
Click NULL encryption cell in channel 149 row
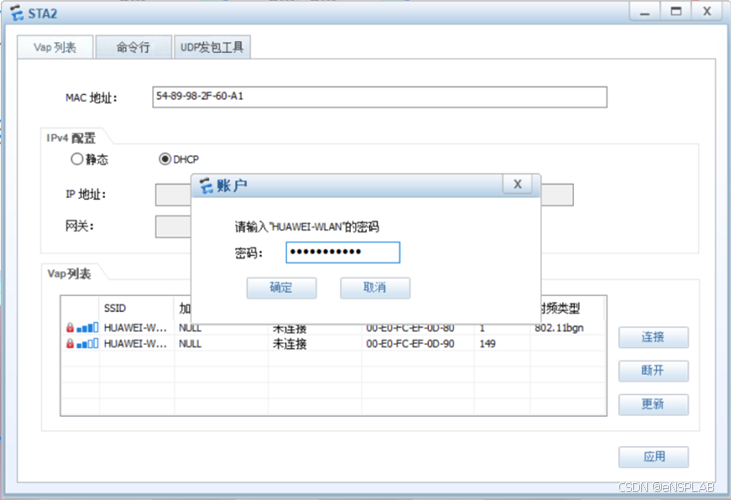point(190,344)
